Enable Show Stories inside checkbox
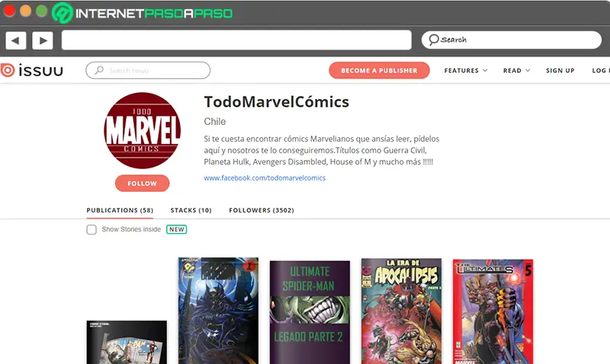Screen dimensions: 610x364 91,229
